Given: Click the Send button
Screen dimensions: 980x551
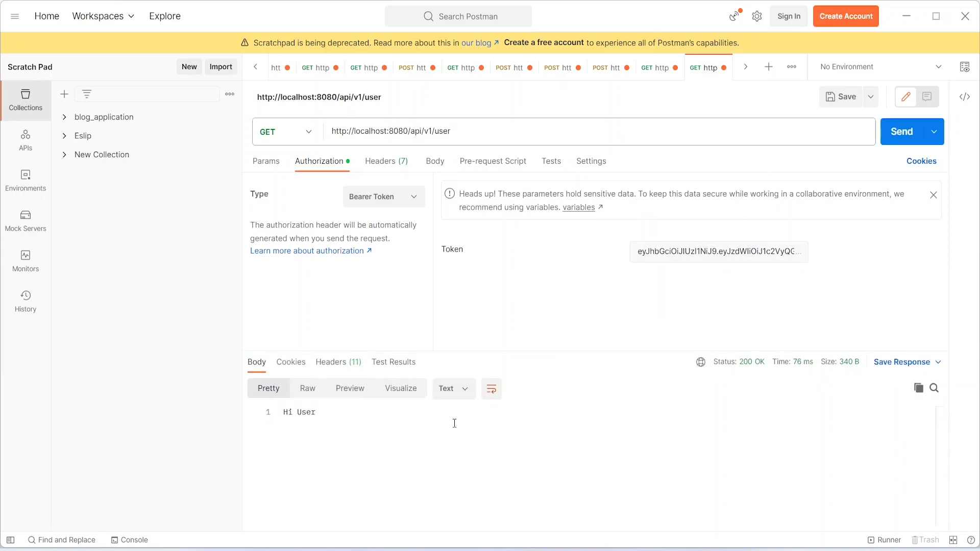Looking at the screenshot, I should [x=902, y=132].
